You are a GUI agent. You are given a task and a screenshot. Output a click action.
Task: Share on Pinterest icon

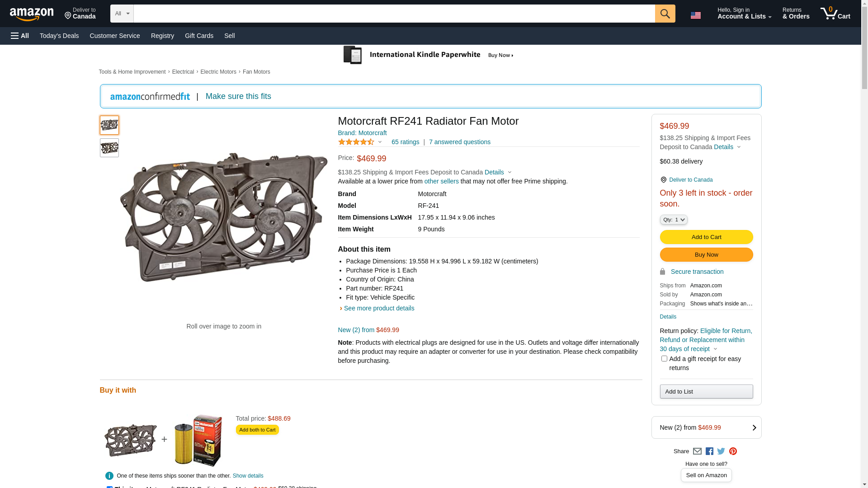(733, 451)
